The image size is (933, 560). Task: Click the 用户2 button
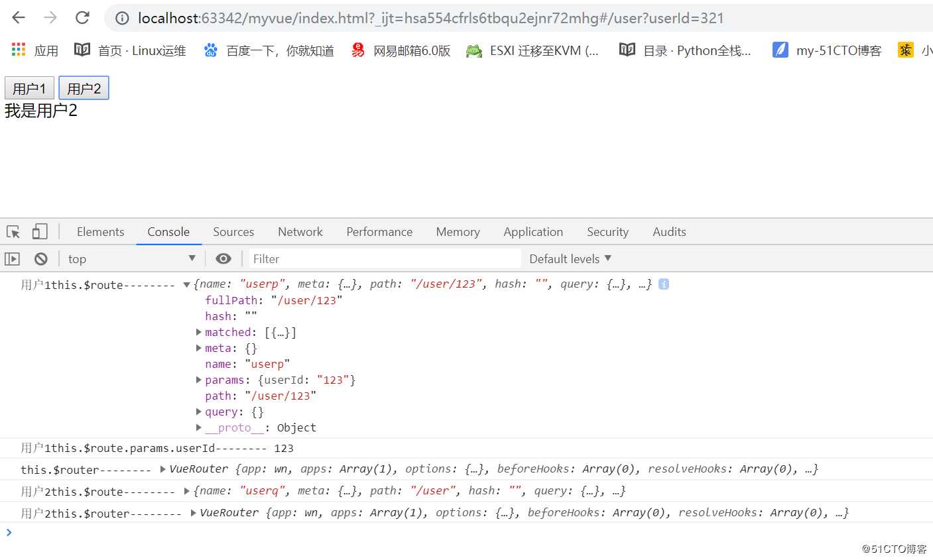click(84, 88)
